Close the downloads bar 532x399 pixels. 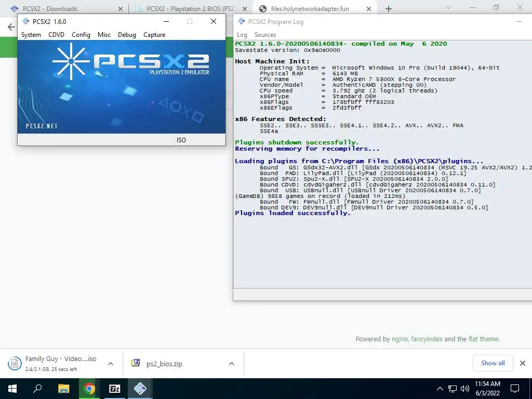point(523,363)
